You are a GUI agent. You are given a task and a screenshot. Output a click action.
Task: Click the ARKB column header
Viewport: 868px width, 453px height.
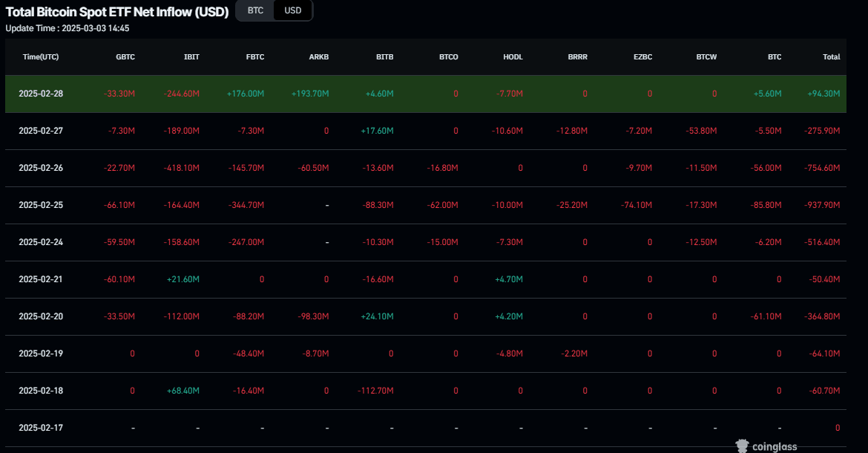pos(318,56)
